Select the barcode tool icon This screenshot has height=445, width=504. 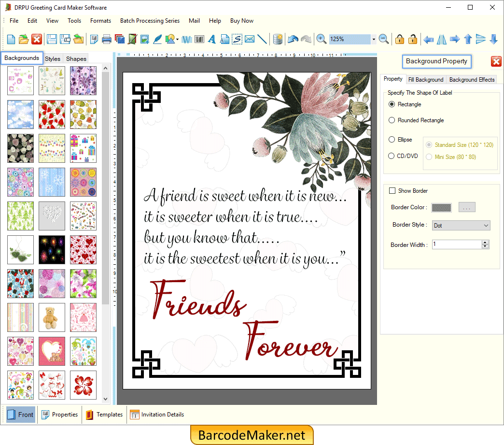tap(199, 39)
